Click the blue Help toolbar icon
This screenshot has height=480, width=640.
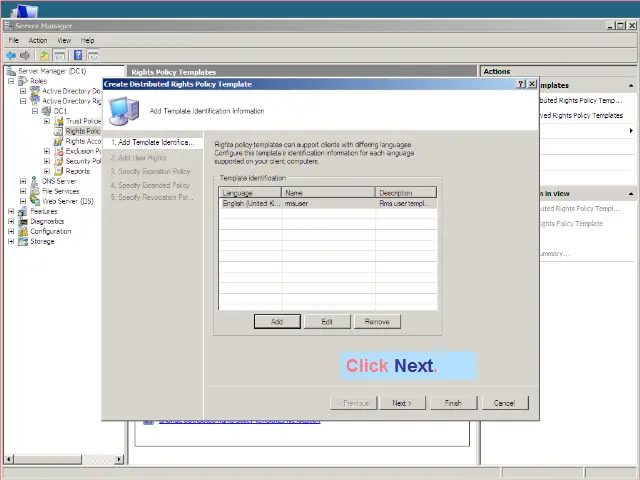tap(77, 55)
